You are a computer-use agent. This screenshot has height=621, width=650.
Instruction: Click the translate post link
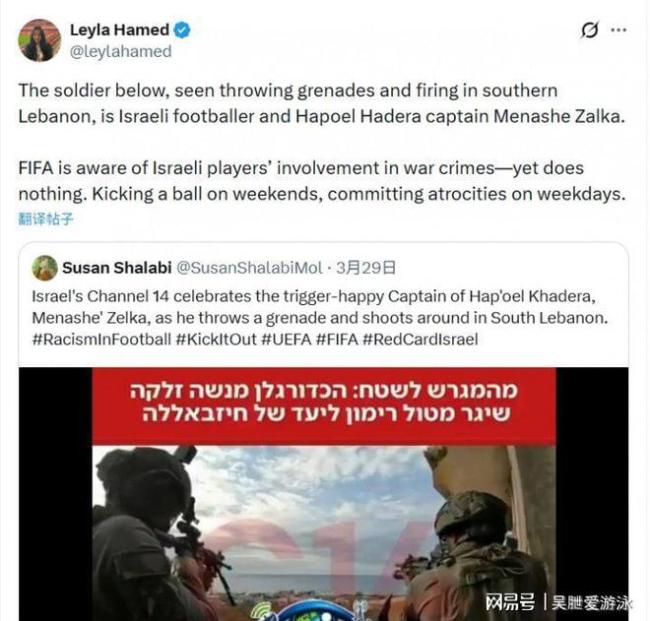pos(46,218)
